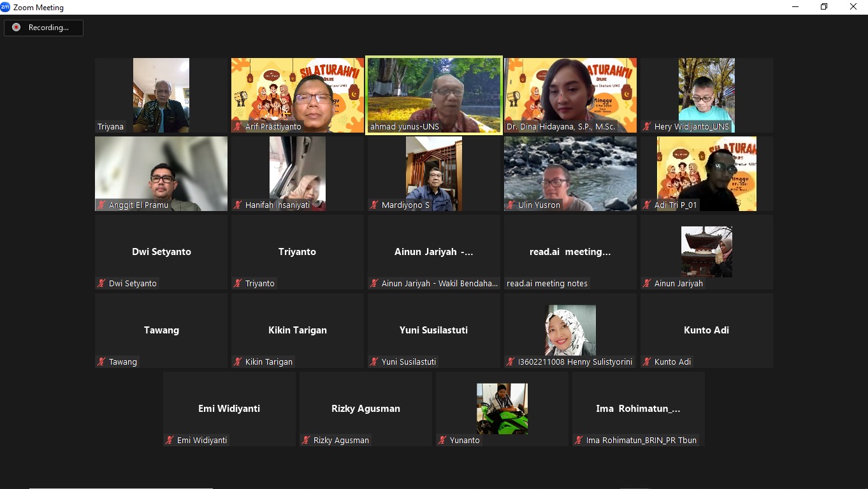The image size is (868, 489).
Task: Click muted mic icon by Kunto Adi's name
Action: coord(647,362)
